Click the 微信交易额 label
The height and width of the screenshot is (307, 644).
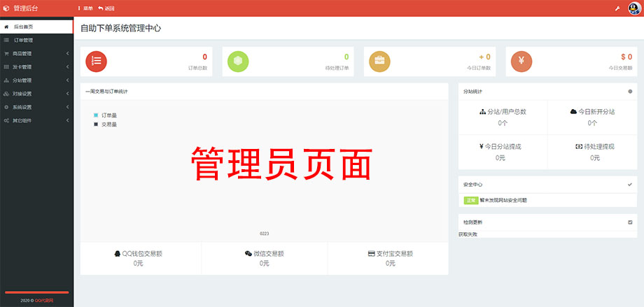tap(269, 254)
